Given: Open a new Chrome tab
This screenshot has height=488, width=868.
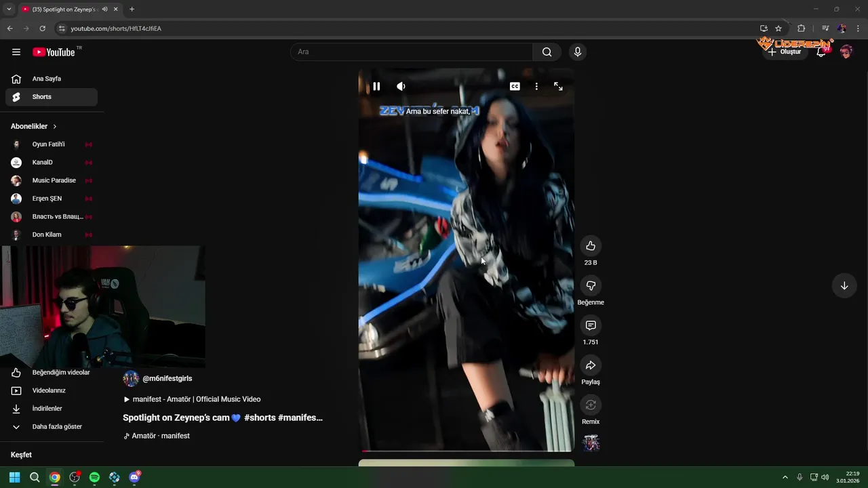Looking at the screenshot, I should tap(132, 9).
